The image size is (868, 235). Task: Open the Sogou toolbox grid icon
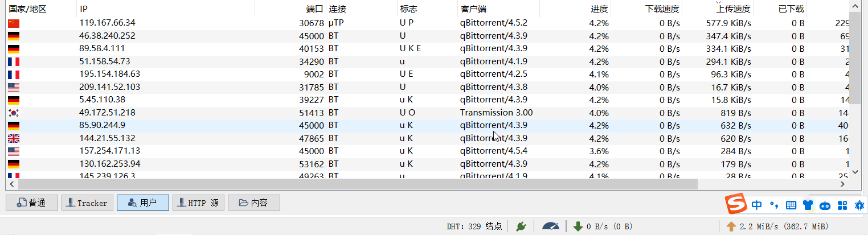842,205
